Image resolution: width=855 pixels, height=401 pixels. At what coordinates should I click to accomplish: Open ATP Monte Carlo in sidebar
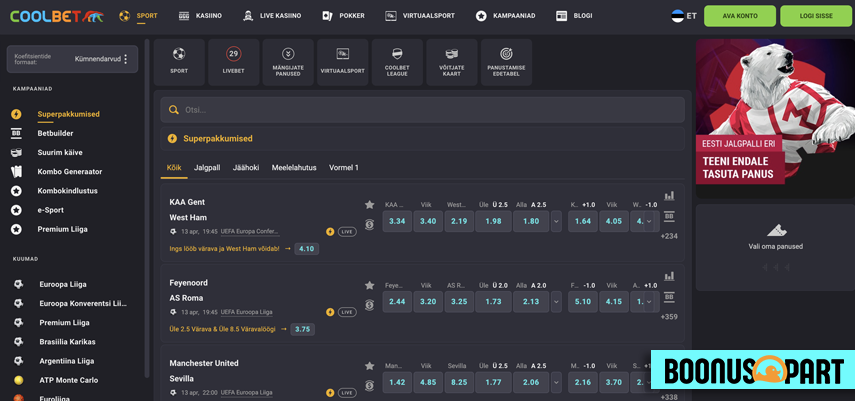click(x=69, y=380)
